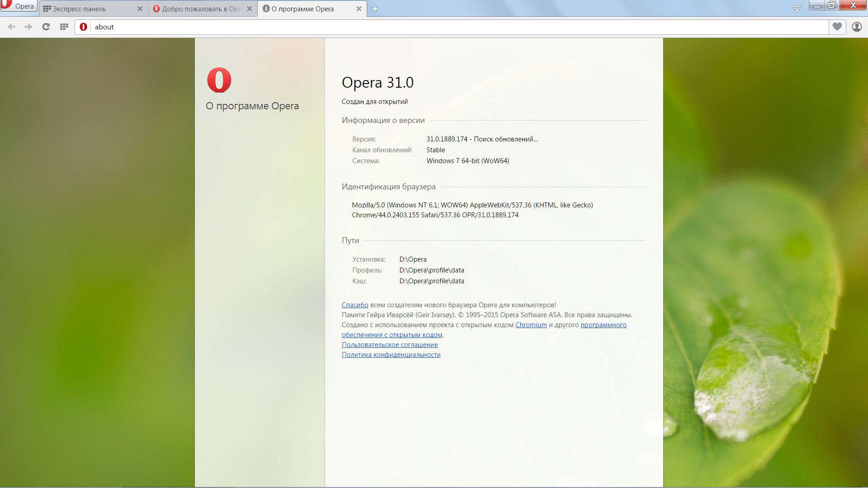Click the Windows 7 64-bit (WoW64) value

tap(468, 161)
